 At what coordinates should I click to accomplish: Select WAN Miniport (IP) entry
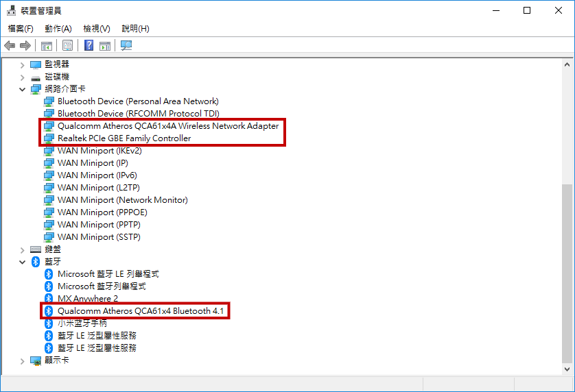pos(93,163)
